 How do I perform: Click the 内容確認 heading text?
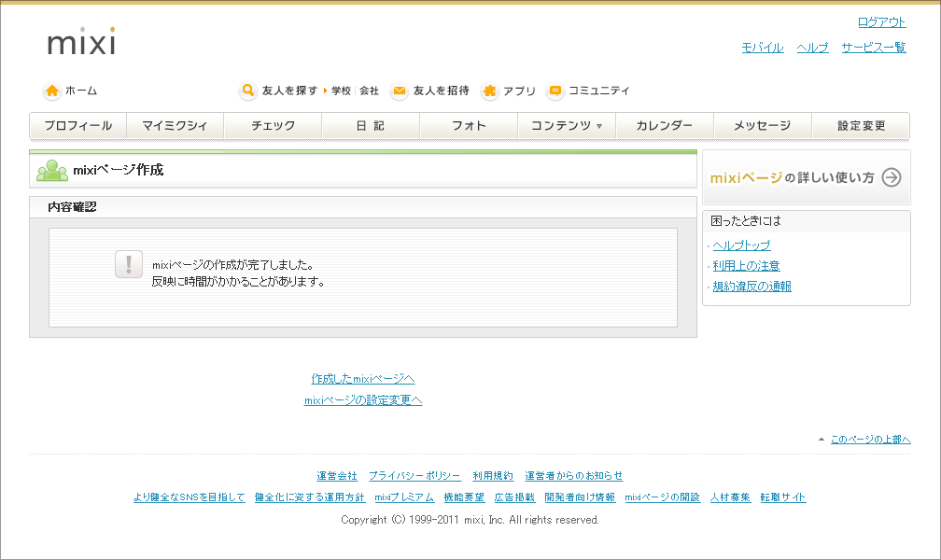(x=72, y=207)
